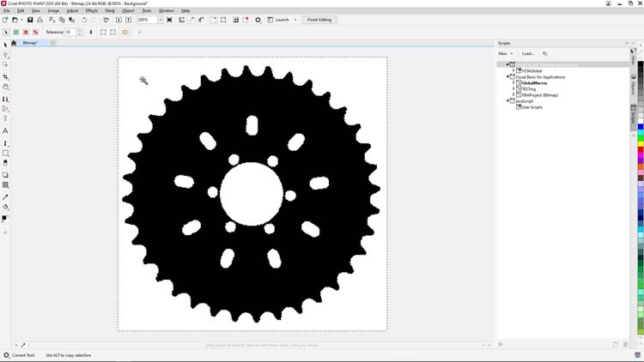
Task: Open the Effects menu
Action: tap(92, 10)
